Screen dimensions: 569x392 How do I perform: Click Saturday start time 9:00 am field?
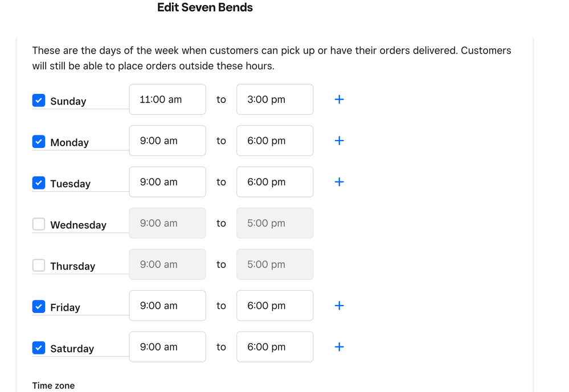tap(167, 347)
